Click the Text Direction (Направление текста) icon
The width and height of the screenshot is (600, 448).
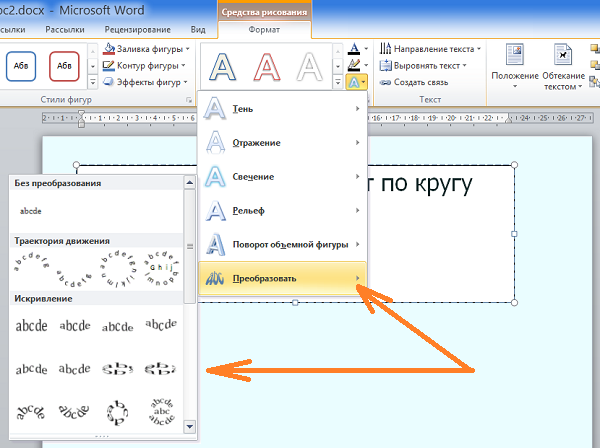[x=385, y=49]
